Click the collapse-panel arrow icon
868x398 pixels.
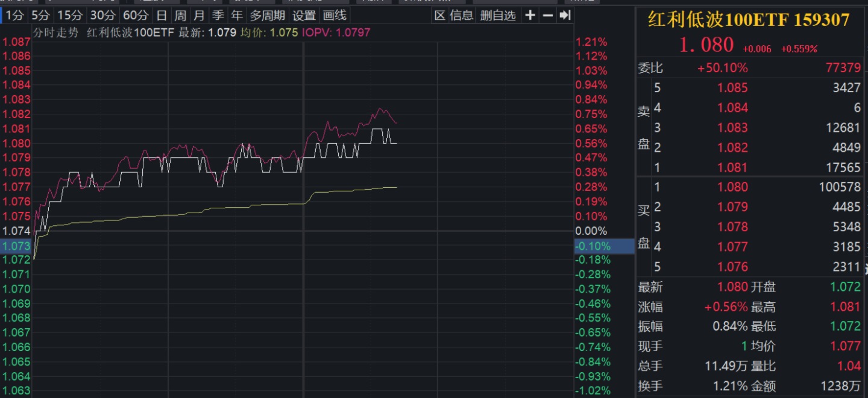(x=565, y=16)
